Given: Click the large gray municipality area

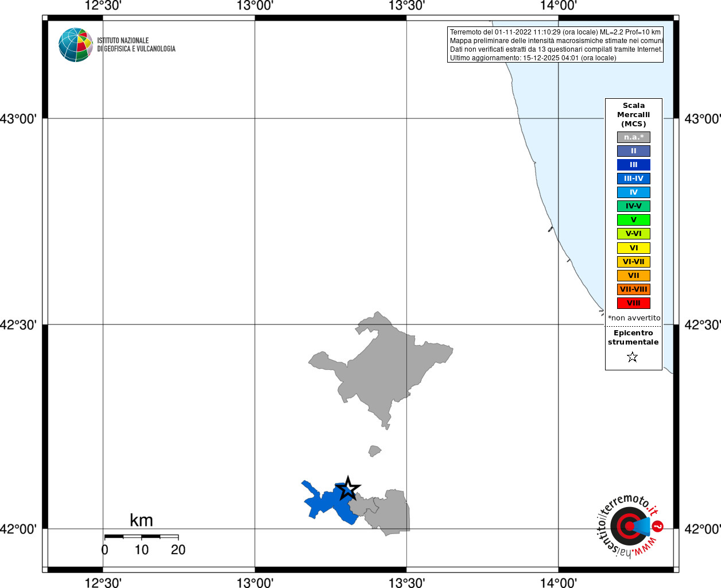Looking at the screenshot, I should 382,367.
